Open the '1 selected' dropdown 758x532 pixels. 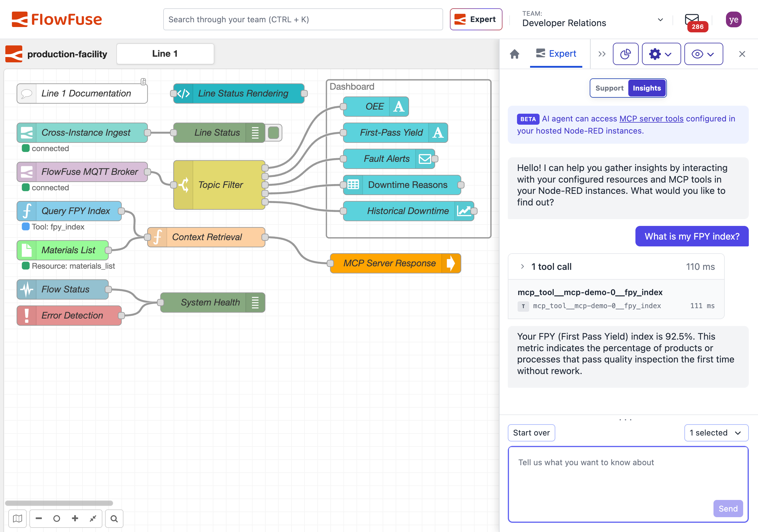coord(716,433)
